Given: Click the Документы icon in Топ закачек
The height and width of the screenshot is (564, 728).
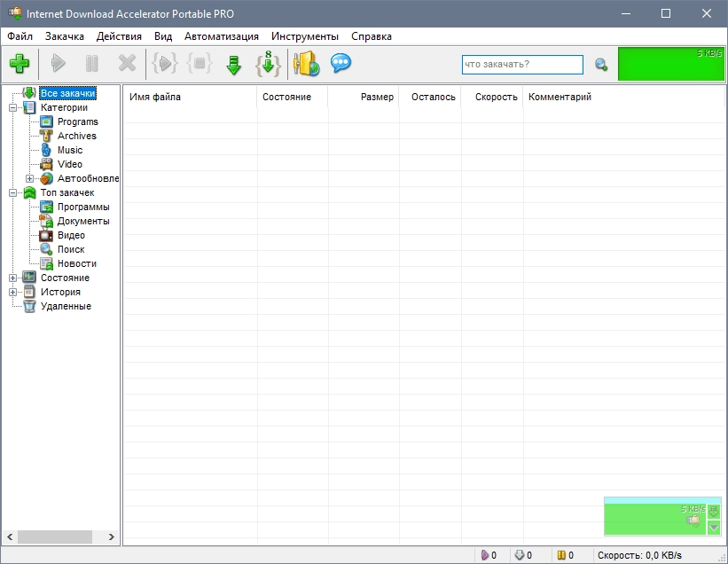Looking at the screenshot, I should (46, 221).
